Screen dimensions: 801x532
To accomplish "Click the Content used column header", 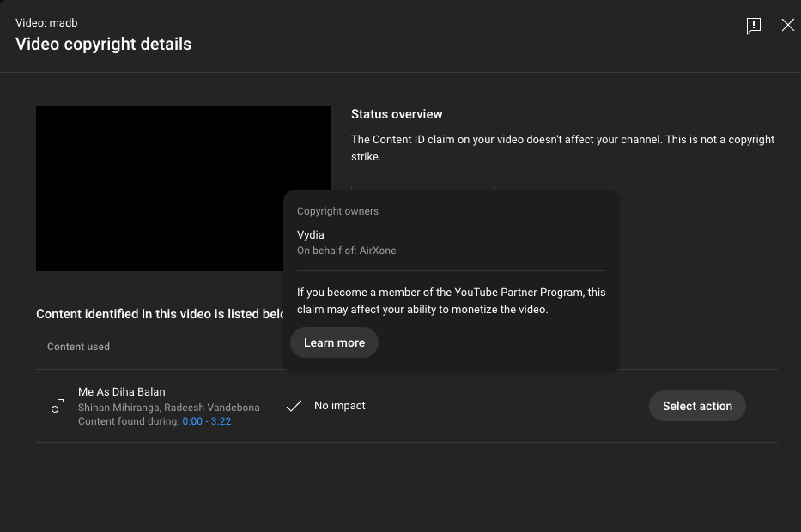I will (78, 347).
